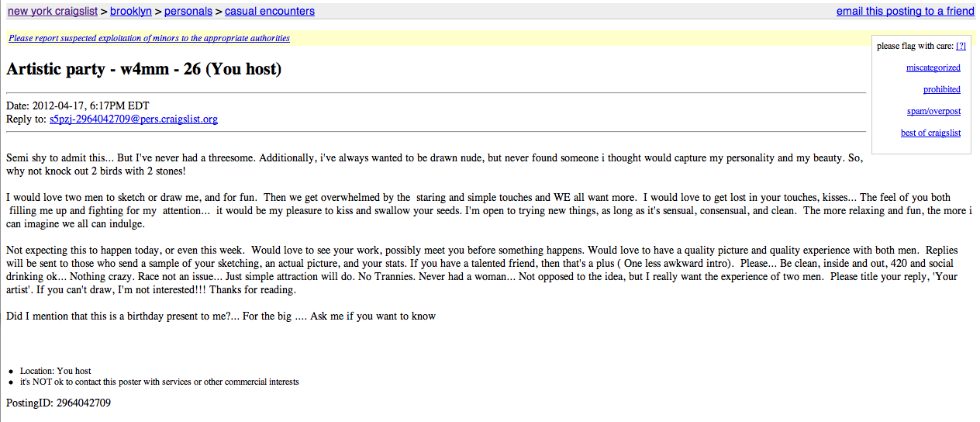Click the pers.craigslist.org reply email address
980x422 pixels.
[133, 119]
